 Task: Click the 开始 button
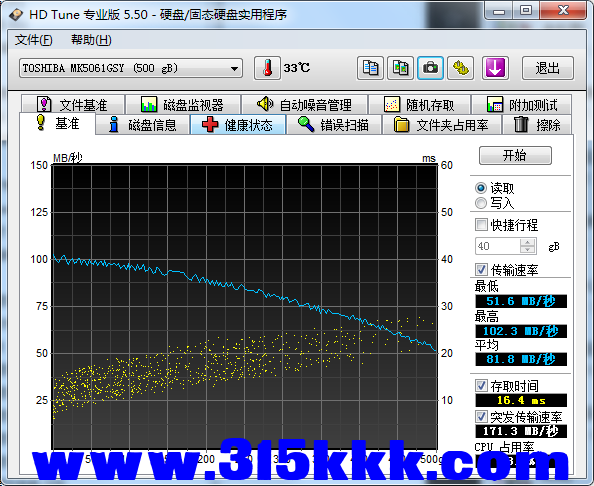[515, 155]
